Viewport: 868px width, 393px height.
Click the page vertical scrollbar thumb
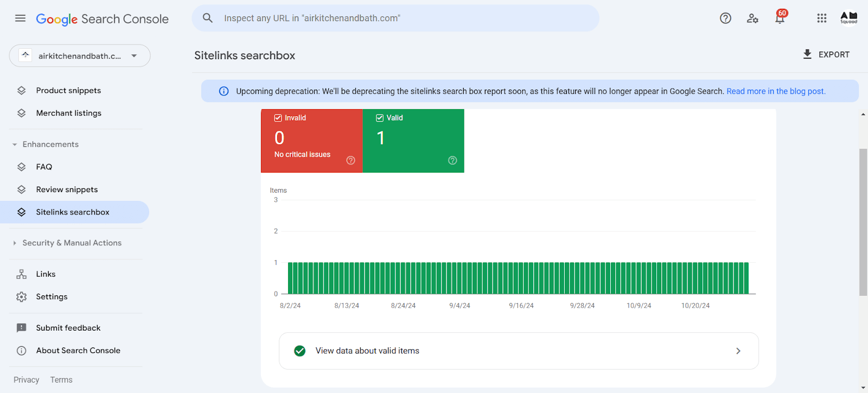point(863,223)
